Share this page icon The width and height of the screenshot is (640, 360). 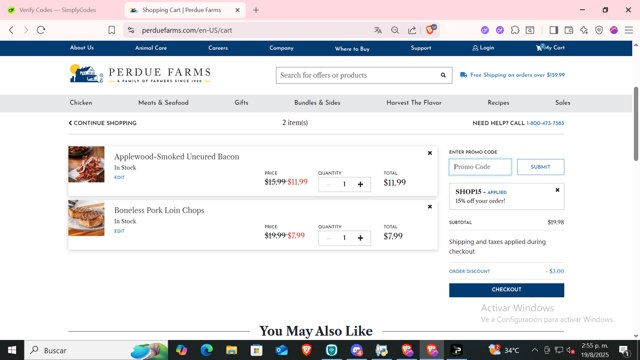(412, 30)
